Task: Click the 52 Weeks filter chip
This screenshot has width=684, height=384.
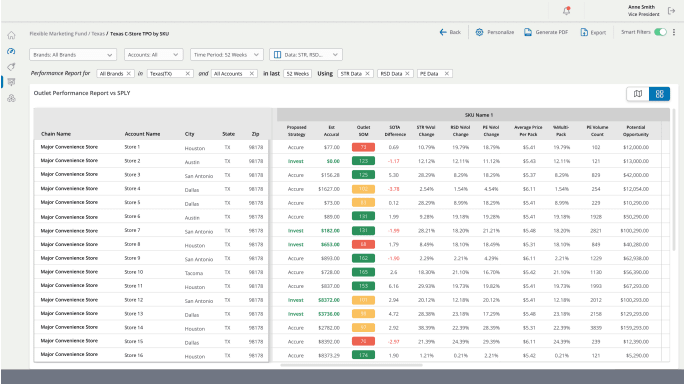Action: click(298, 74)
